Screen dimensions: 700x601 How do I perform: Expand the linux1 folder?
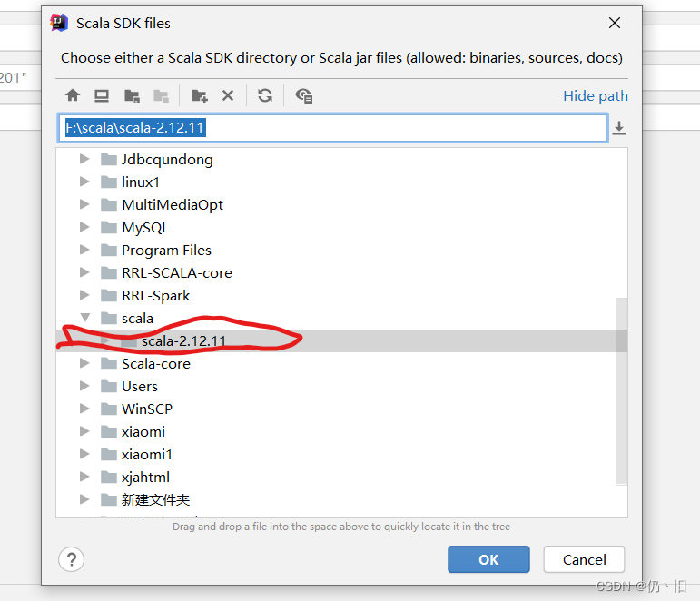(84, 182)
